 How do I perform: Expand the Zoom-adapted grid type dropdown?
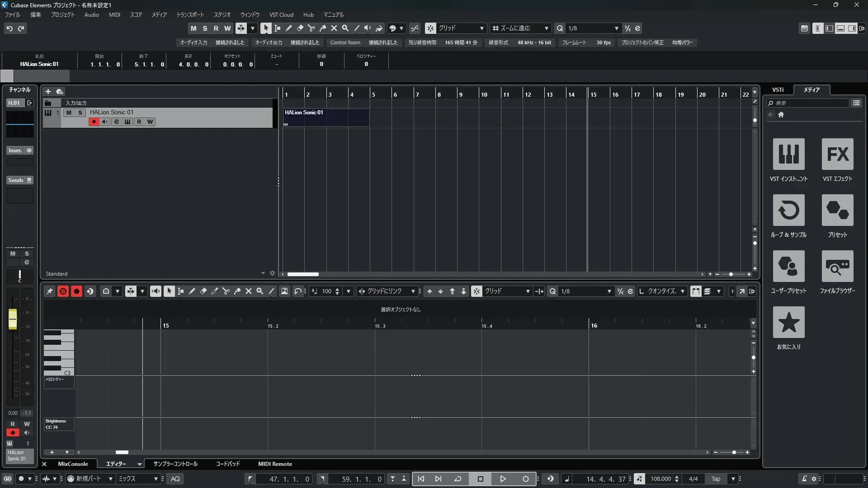tap(521, 28)
